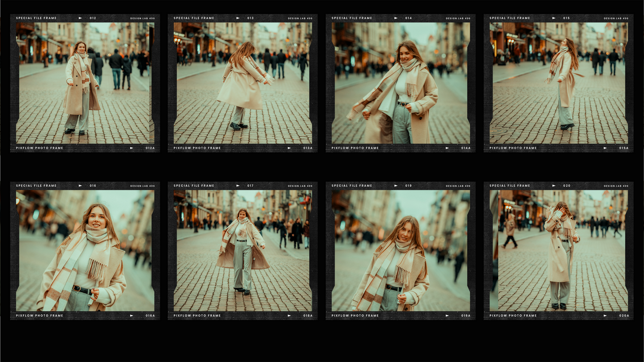Click the arrow icon beside number 020
The width and height of the screenshot is (644, 362).
pyautogui.click(x=554, y=186)
